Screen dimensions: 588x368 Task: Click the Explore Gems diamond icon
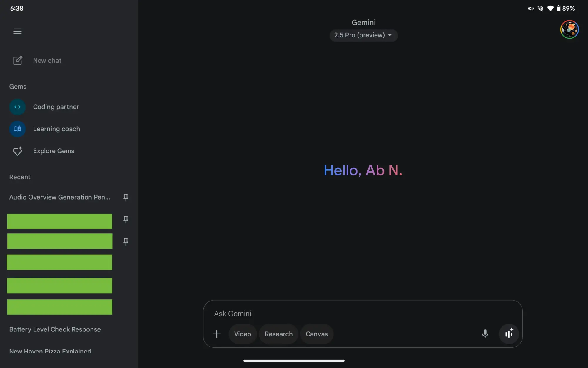17,151
